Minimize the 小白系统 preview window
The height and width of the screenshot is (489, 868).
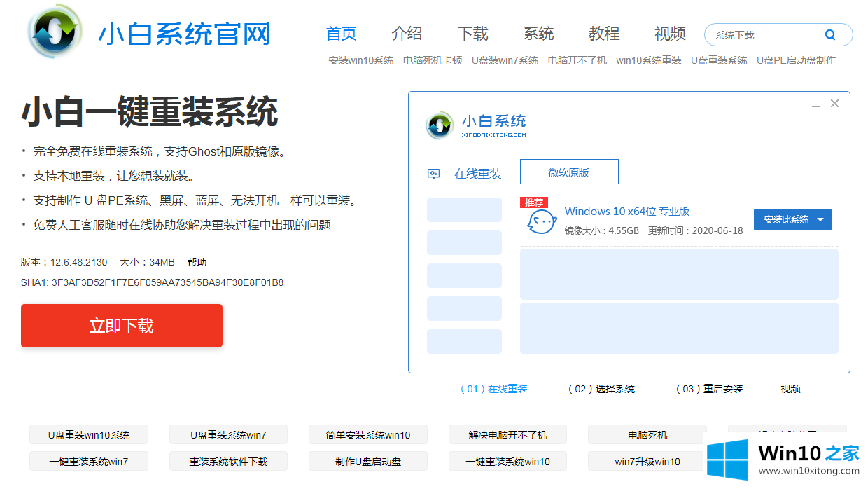click(x=815, y=105)
